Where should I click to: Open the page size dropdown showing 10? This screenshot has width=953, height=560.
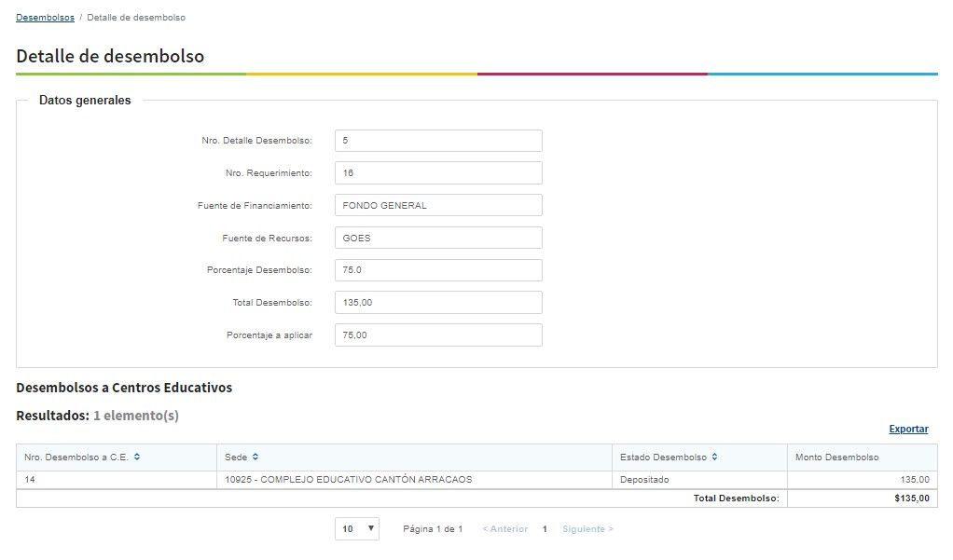[x=357, y=529]
